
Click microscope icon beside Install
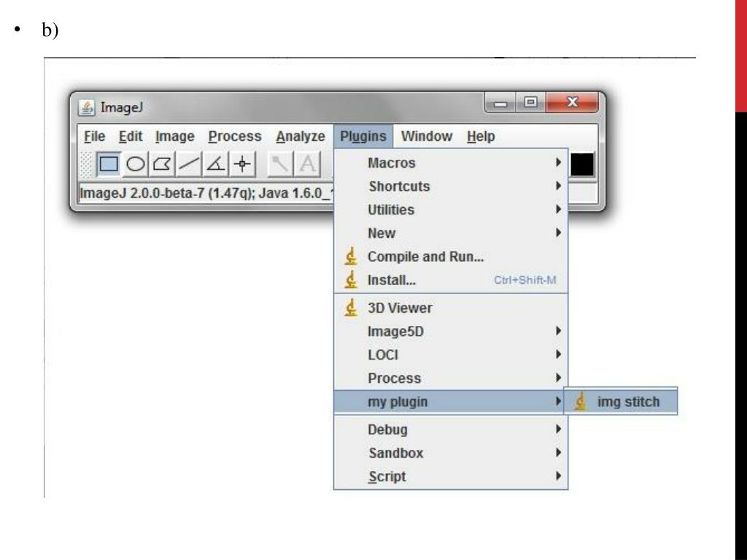click(351, 280)
